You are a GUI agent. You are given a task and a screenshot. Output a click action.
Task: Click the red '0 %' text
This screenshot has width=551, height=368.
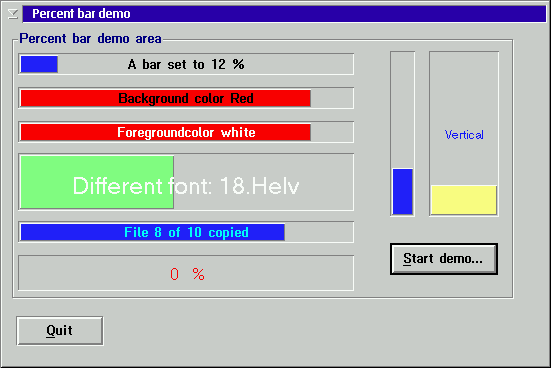tap(187, 274)
